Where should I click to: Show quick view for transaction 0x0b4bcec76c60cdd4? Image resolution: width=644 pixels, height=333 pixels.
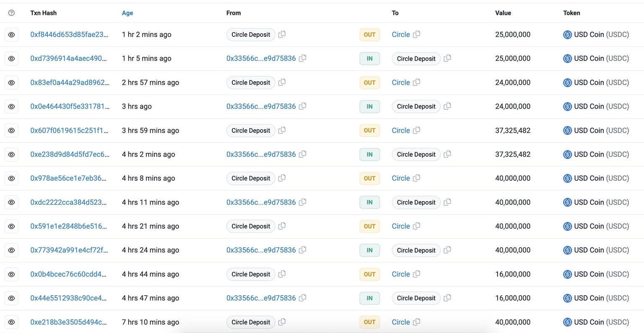tap(11, 274)
